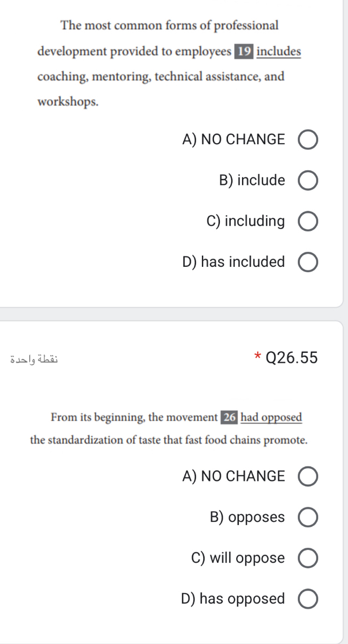The image size is (348, 644).
Task: Pick the radio circle beside 'D) has opposed'
Action: click(x=307, y=599)
